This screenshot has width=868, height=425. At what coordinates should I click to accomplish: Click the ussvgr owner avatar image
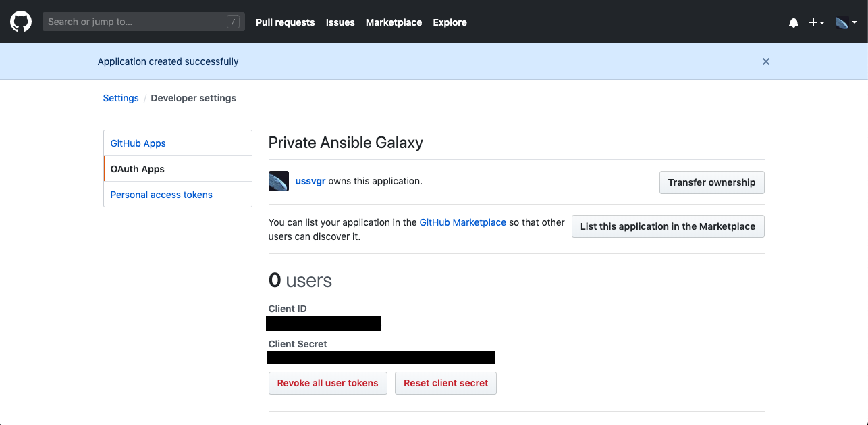point(279,181)
